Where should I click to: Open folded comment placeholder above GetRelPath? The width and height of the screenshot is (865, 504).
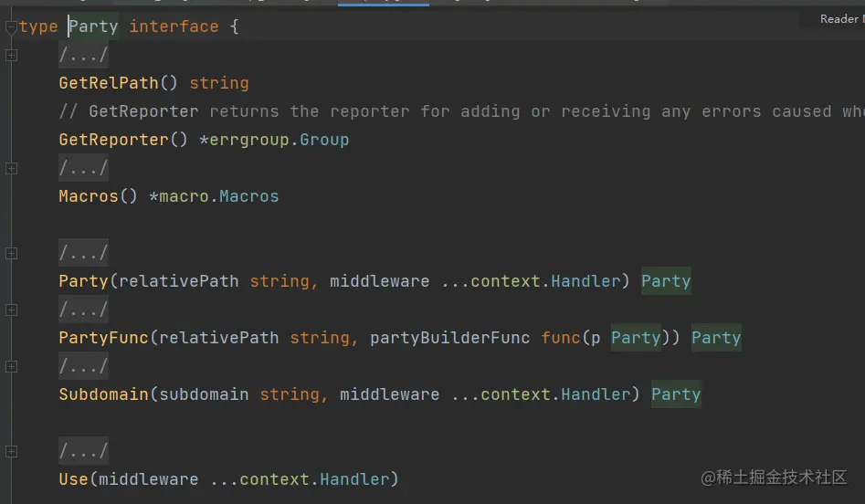coord(83,55)
